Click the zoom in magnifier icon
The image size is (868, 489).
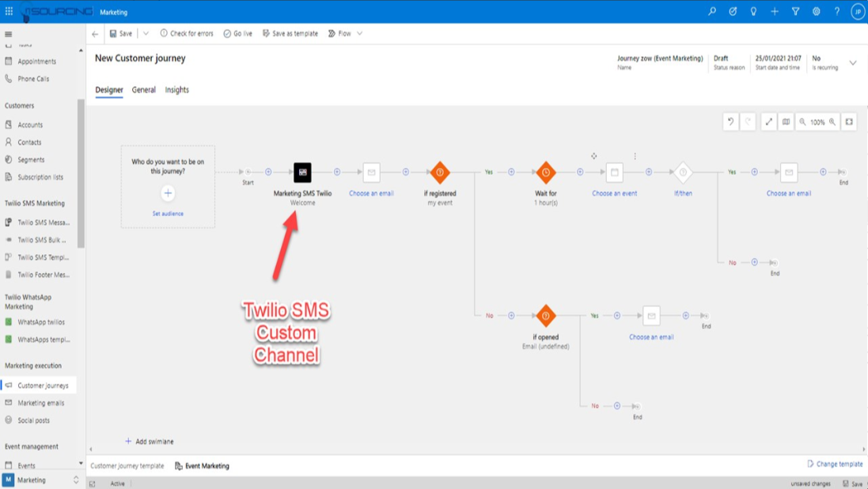click(832, 122)
